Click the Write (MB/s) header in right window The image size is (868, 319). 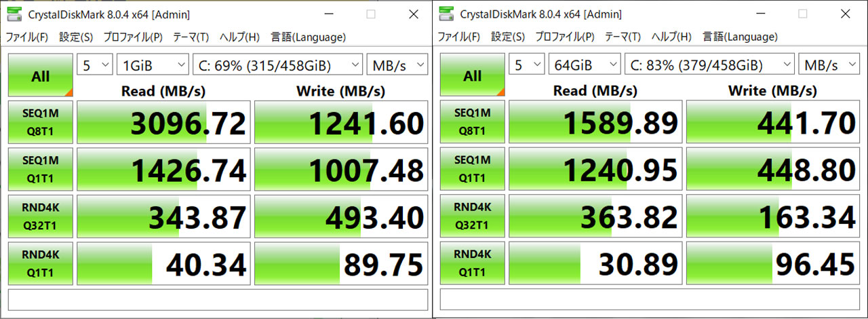click(x=773, y=90)
